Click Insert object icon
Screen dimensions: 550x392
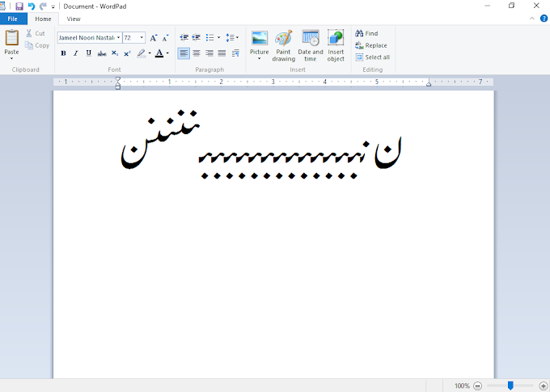click(x=336, y=37)
